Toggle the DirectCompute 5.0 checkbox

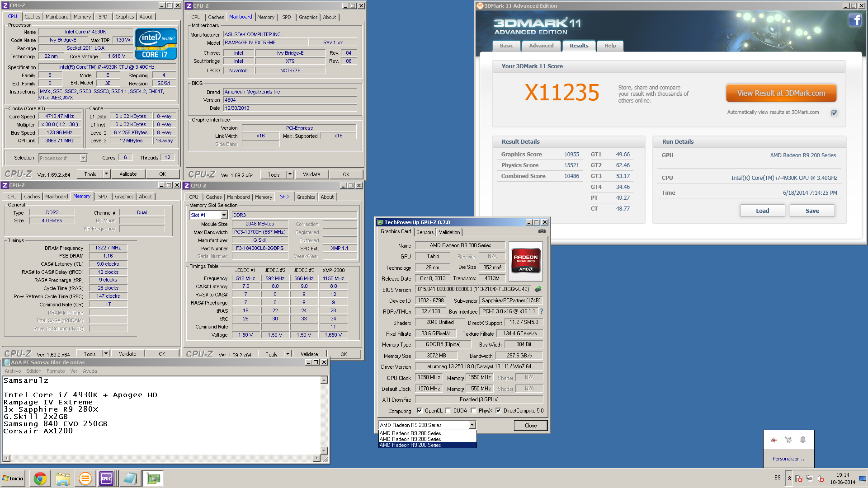498,411
